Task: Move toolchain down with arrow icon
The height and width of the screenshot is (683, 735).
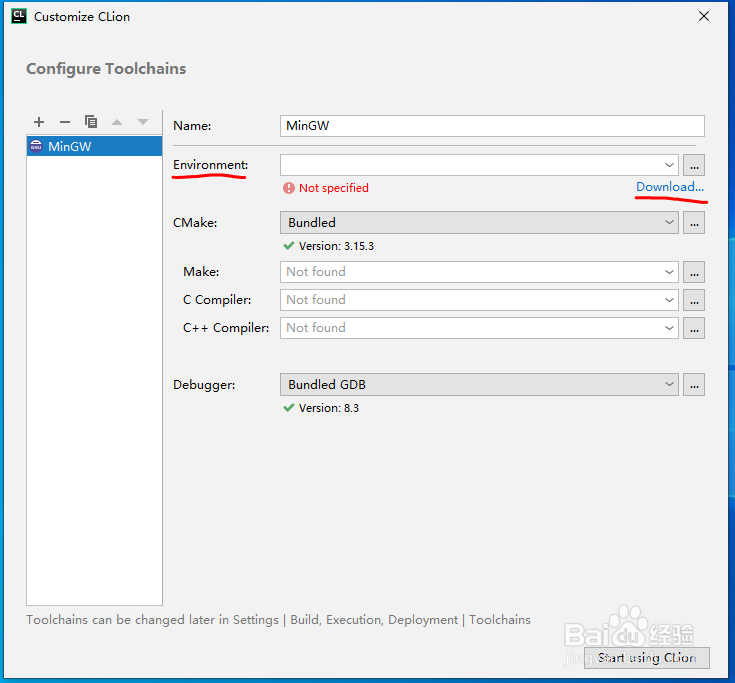Action: tap(143, 122)
